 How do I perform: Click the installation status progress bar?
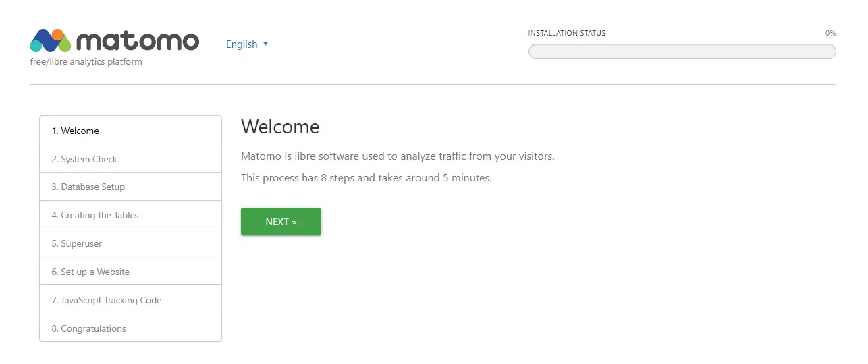tap(682, 51)
